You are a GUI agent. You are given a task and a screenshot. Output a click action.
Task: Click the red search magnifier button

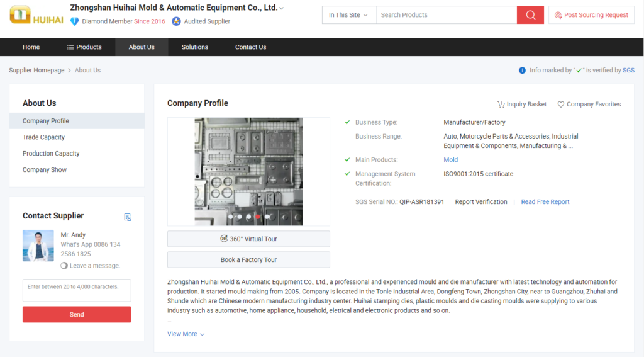click(530, 15)
